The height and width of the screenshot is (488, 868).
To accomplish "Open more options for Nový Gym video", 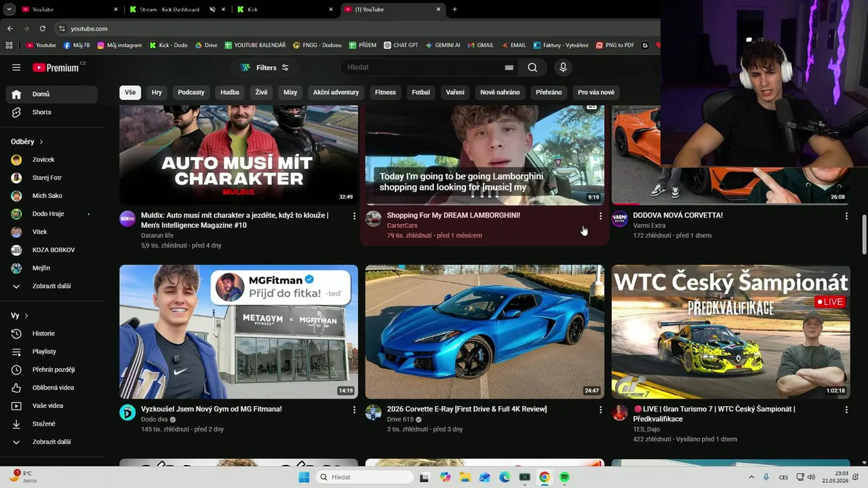I will [354, 409].
